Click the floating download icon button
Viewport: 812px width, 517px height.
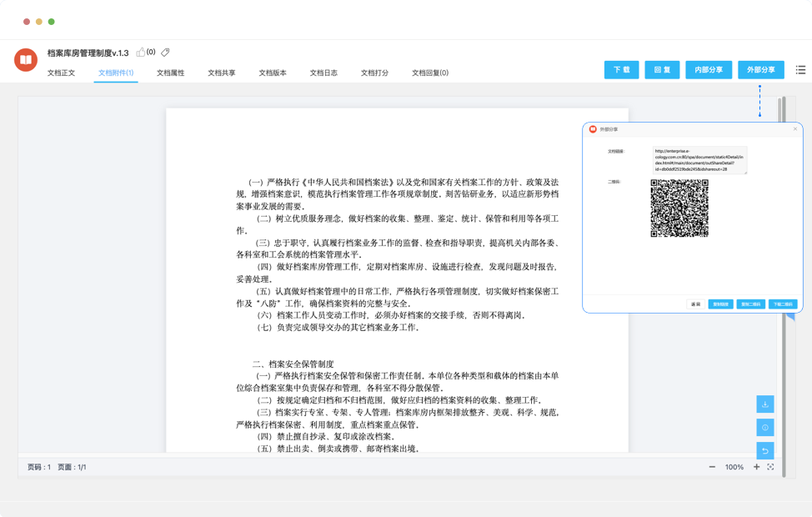764,404
